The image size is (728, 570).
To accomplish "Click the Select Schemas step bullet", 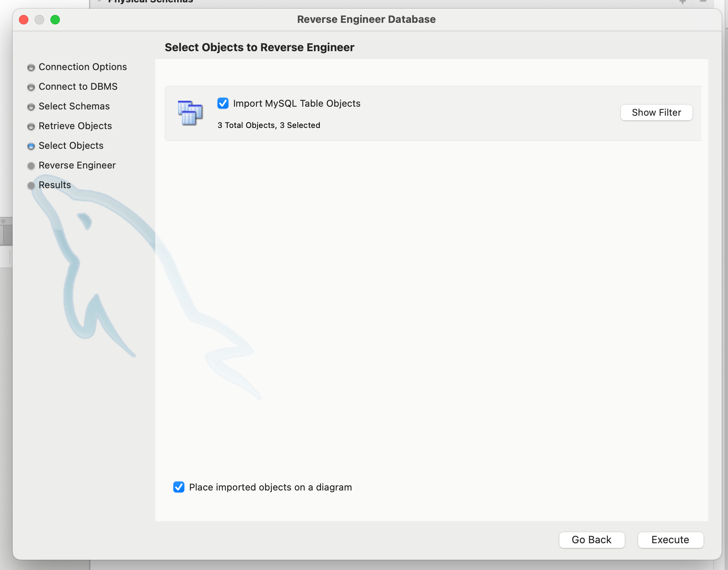I will 31,107.
